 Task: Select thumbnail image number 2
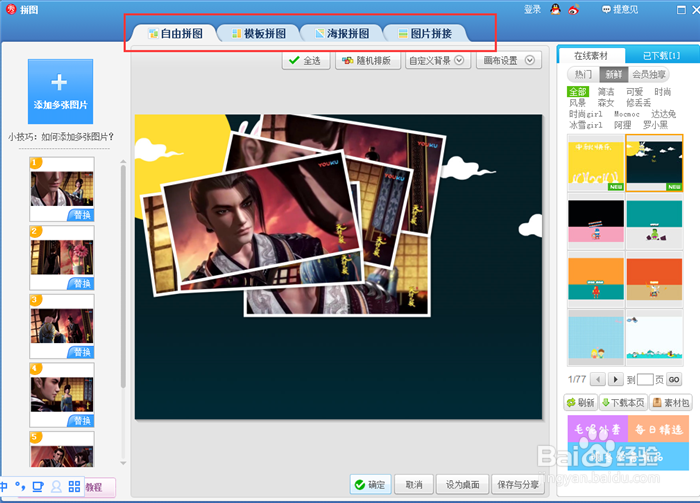62,257
